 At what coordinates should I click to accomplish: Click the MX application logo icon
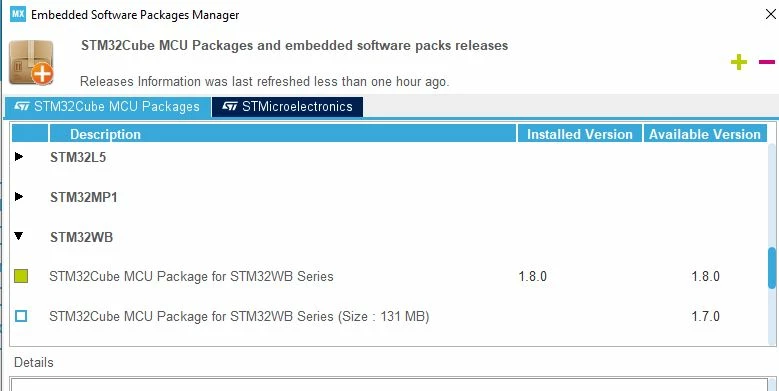tap(17, 14)
